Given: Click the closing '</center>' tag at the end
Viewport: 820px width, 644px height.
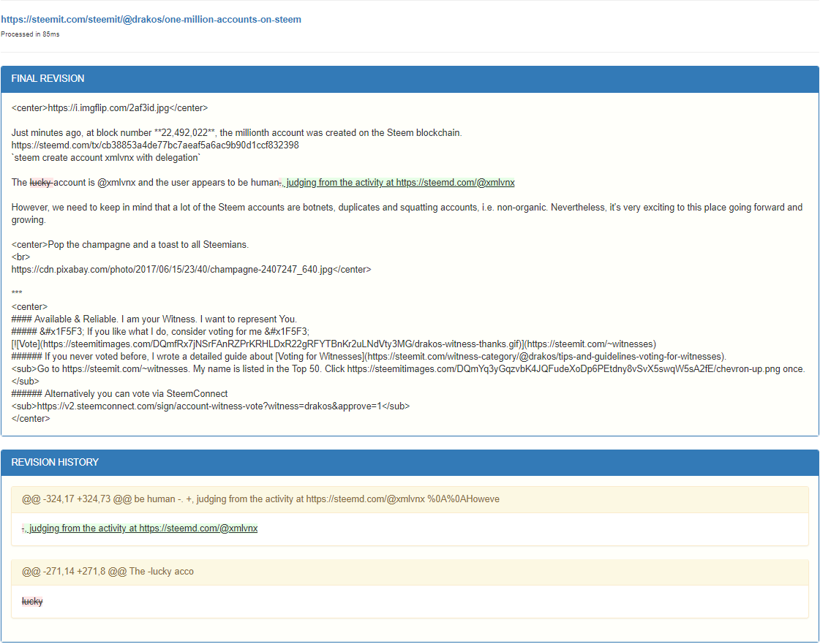Looking at the screenshot, I should [31, 419].
